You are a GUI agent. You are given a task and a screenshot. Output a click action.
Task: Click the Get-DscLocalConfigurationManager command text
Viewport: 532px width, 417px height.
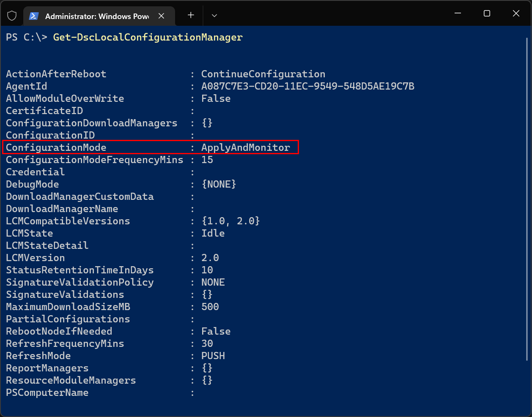pyautogui.click(x=148, y=38)
